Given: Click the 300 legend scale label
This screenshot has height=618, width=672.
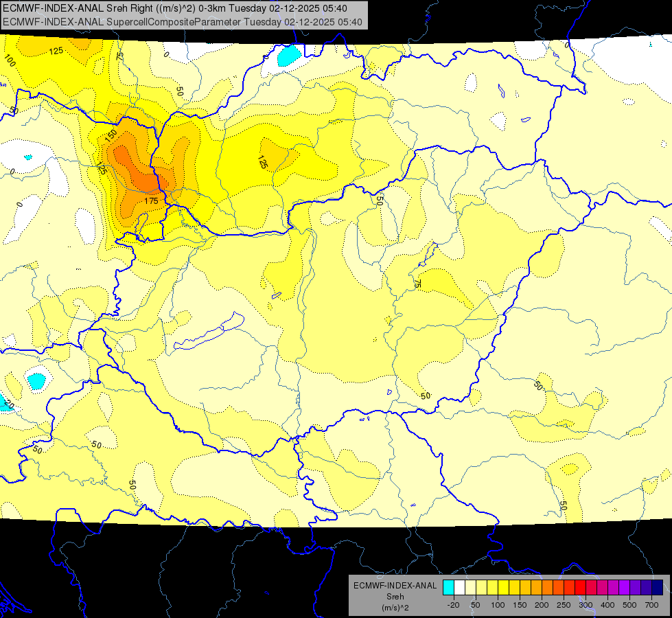Looking at the screenshot, I should coord(586,605).
